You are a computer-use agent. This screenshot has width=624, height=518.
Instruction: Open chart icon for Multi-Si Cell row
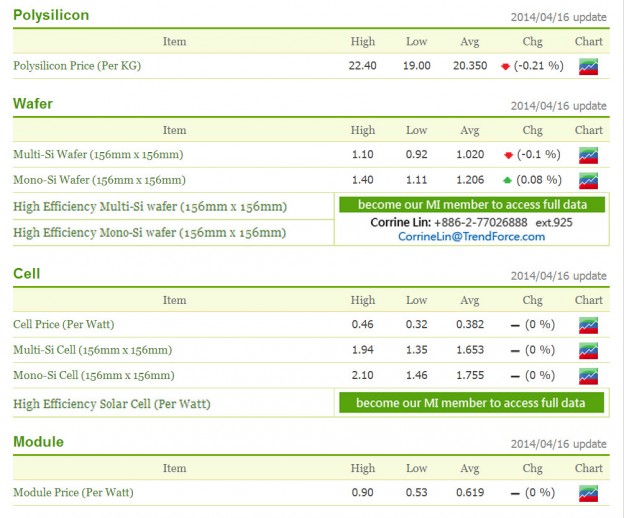tap(588, 350)
